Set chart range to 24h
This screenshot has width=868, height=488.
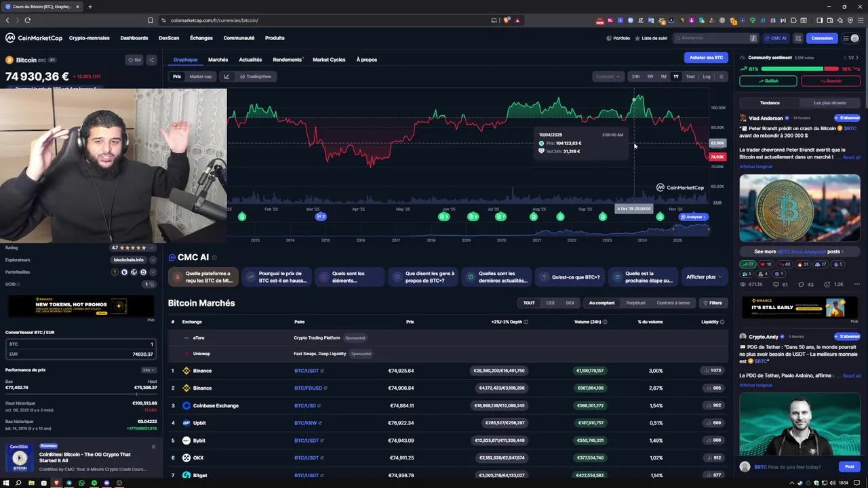[635, 77]
